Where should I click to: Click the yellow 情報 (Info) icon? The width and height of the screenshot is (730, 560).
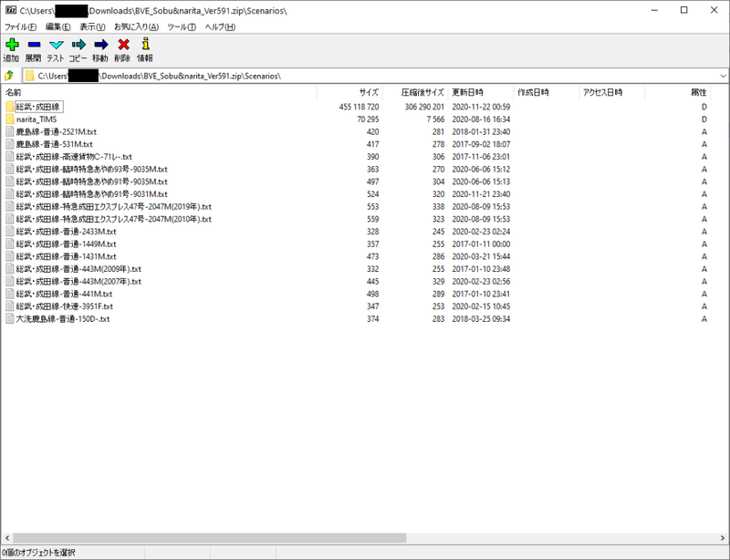pos(145,45)
